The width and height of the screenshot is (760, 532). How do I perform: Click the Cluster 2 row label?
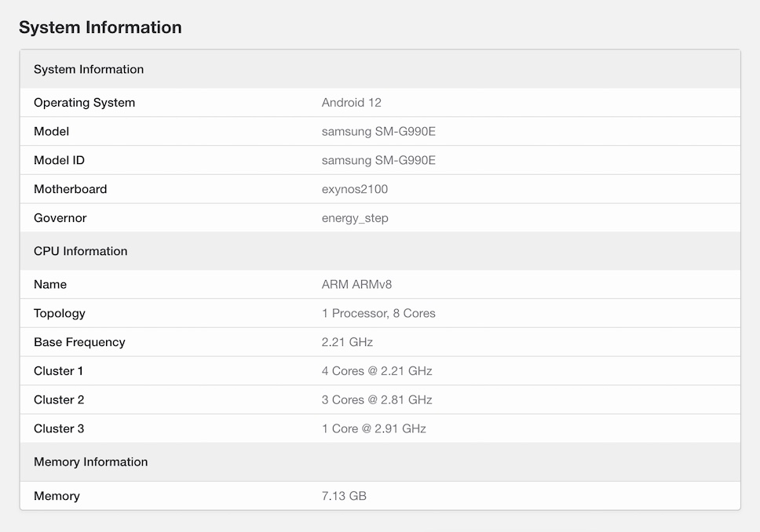tap(59, 400)
